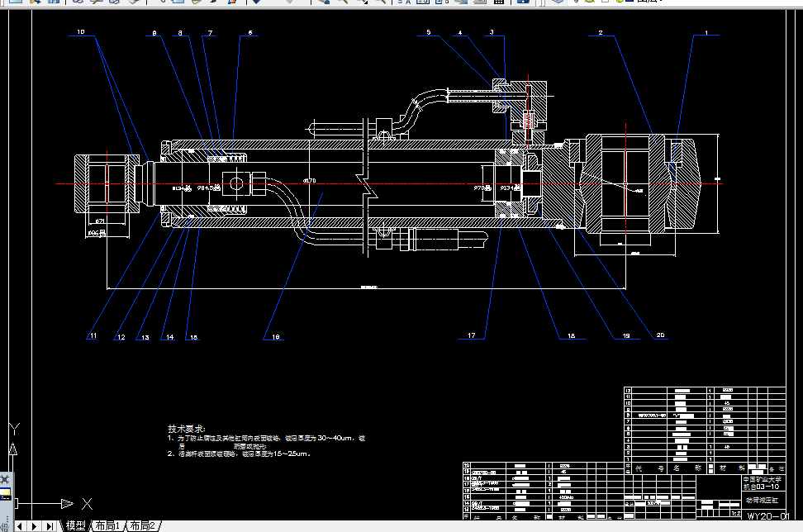The height and width of the screenshot is (532, 803).
Task: Select the 名称 header in parts list
Action: [x=687, y=468]
